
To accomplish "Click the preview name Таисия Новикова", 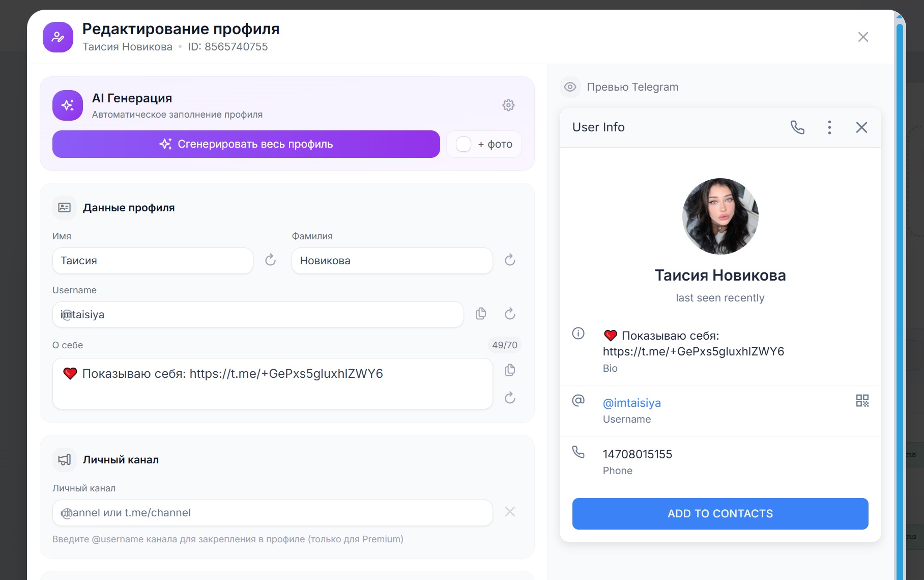I will [720, 275].
